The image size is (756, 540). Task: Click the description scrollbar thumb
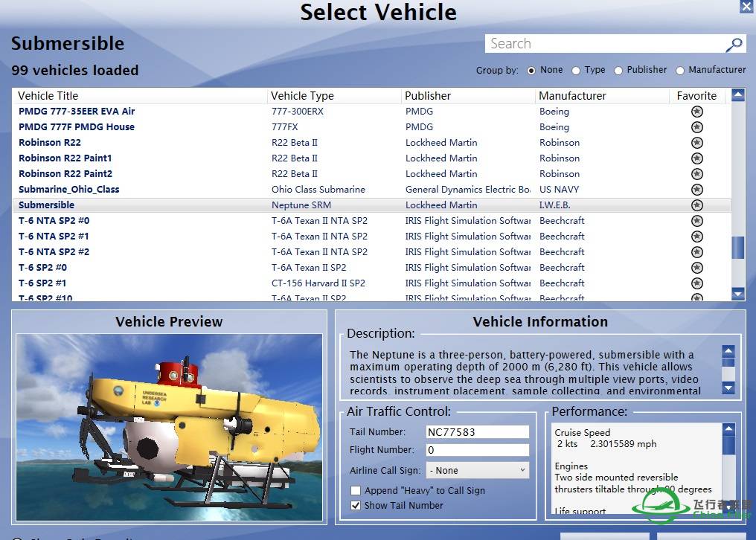click(728, 362)
